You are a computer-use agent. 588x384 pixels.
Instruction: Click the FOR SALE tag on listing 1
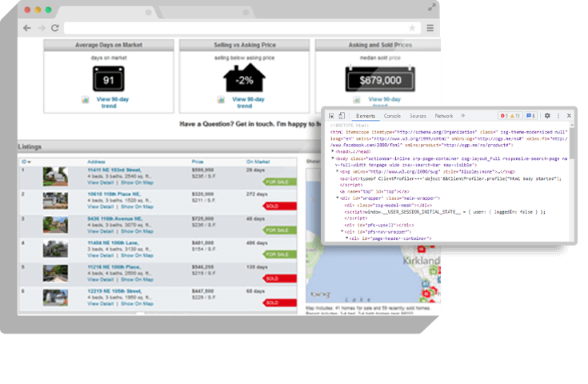click(280, 182)
